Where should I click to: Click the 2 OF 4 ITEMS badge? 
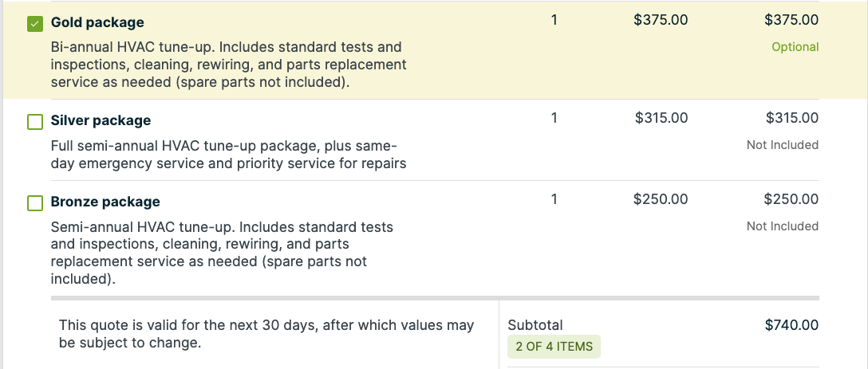554,347
